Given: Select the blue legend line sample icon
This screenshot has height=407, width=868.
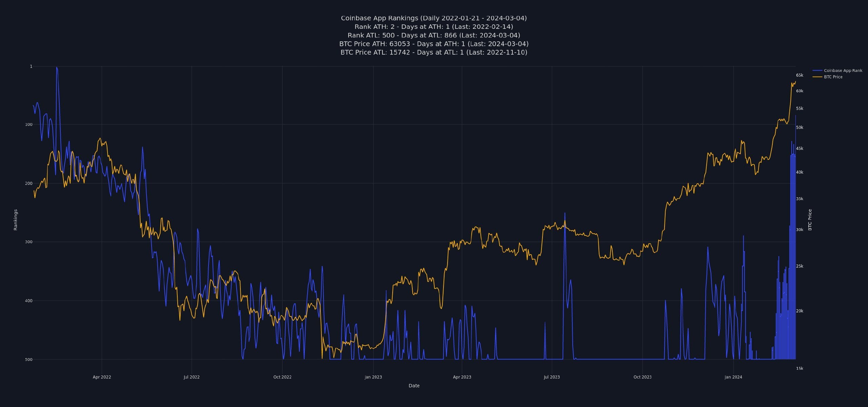Looking at the screenshot, I should tap(817, 70).
